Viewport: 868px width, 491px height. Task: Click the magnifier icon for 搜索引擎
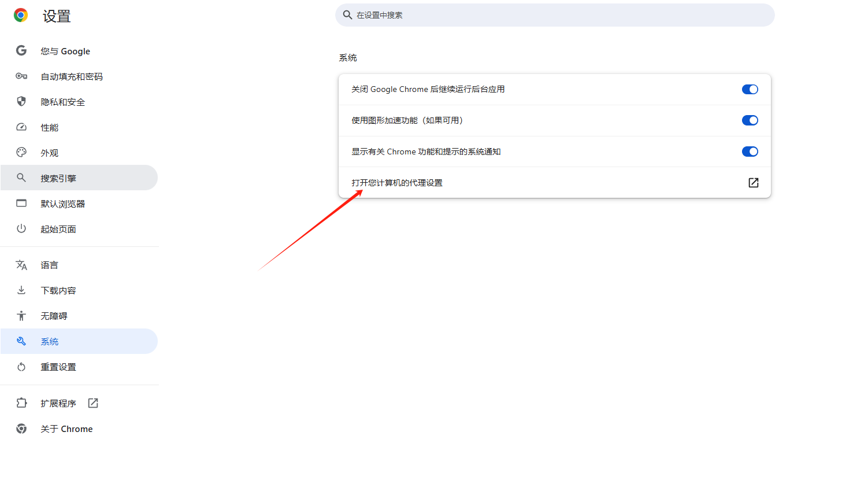tap(21, 178)
